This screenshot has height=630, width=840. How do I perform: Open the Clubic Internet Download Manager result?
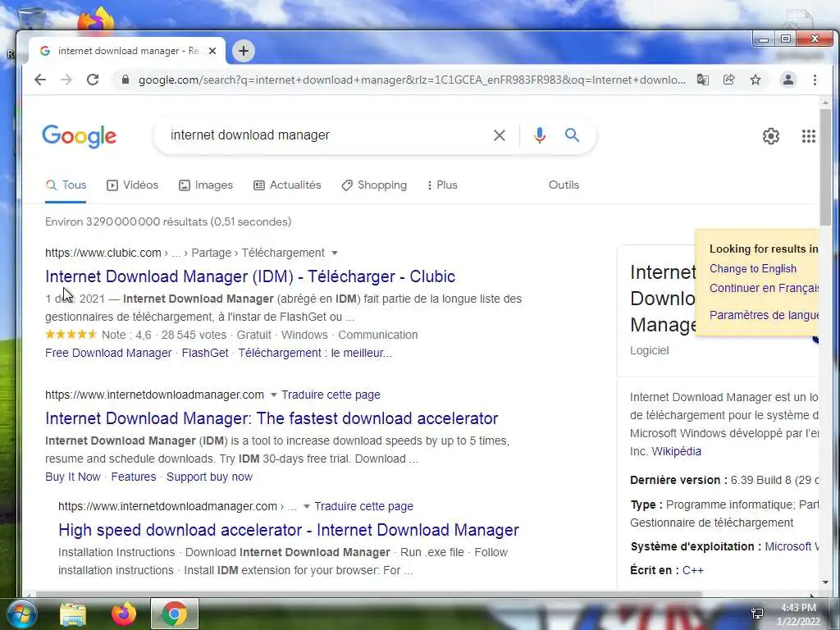pyautogui.click(x=250, y=276)
